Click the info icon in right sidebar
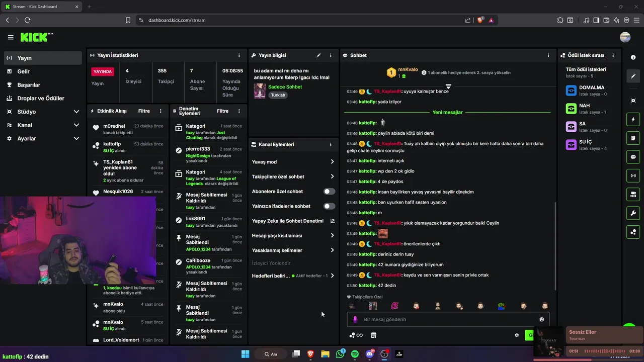 [x=633, y=57]
